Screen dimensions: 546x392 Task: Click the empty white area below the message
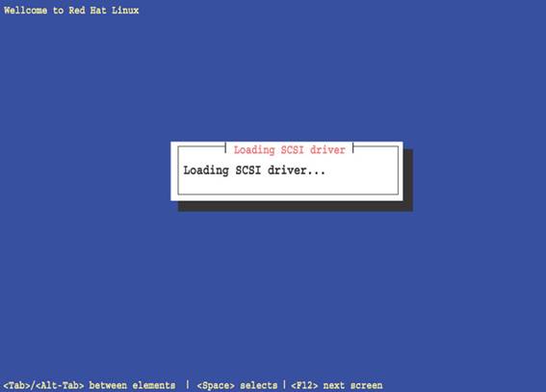click(x=288, y=185)
